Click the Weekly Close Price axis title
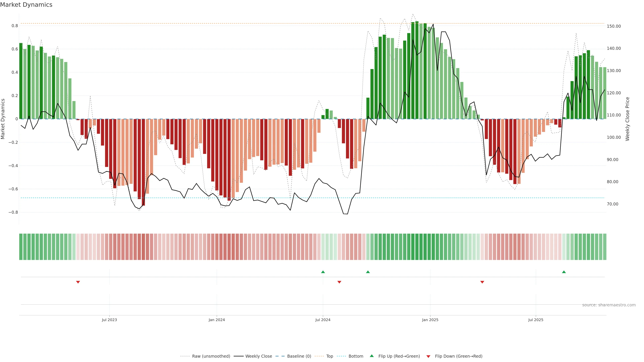The height and width of the screenshot is (362, 644). tap(627, 119)
